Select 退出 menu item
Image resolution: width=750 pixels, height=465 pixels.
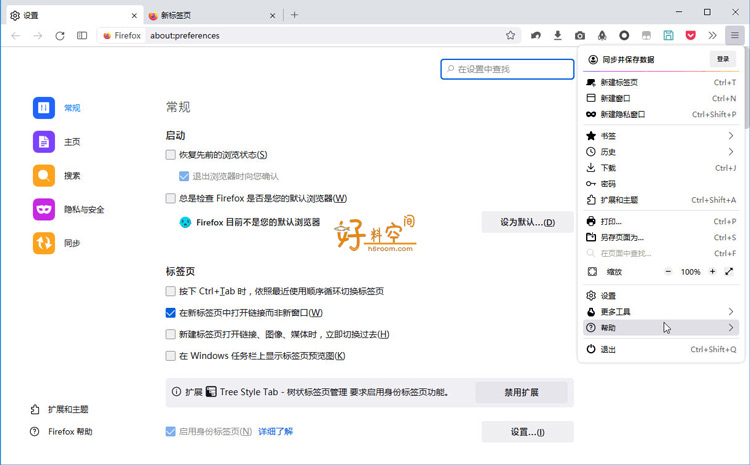(661, 349)
